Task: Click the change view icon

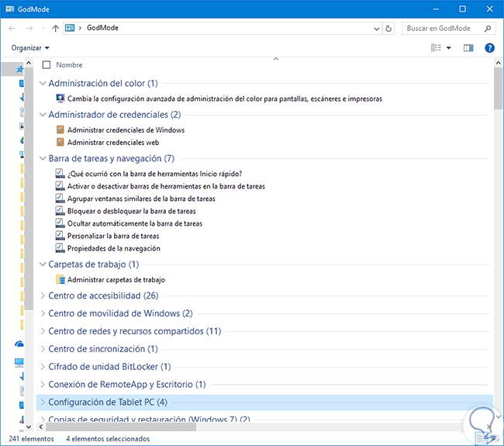Action: 436,47
